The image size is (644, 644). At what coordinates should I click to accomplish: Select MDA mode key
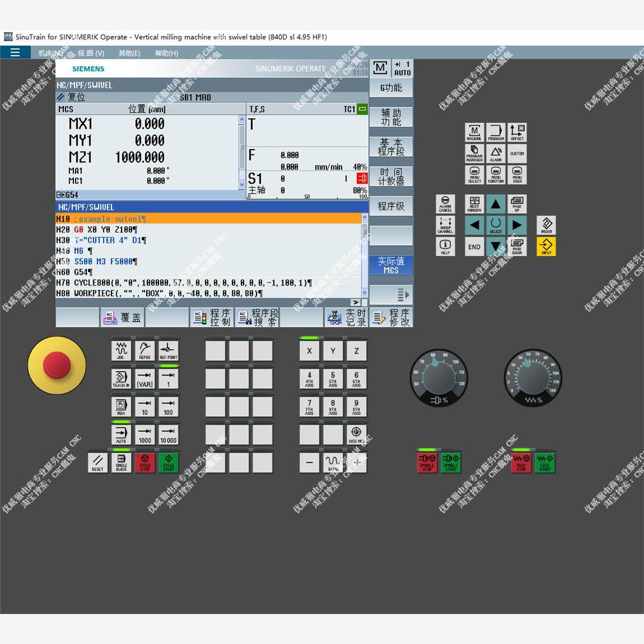(121, 407)
